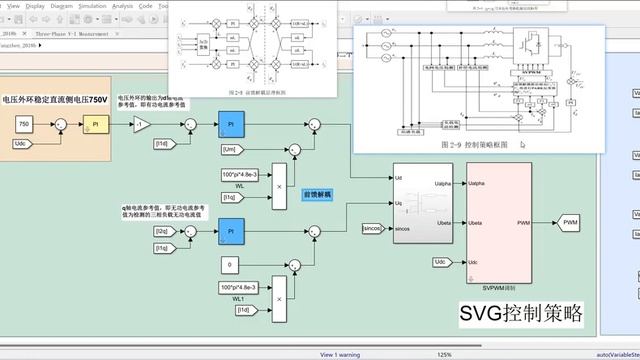Click the SVG控制策略 title annotation
This screenshot has width=640, height=360.
(521, 314)
